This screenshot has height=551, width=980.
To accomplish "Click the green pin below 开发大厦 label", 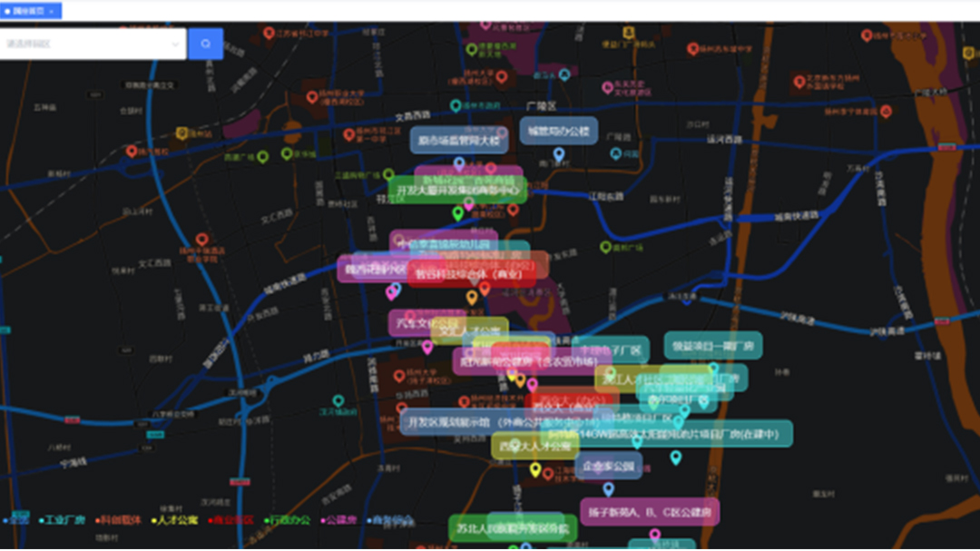I will coord(458,213).
